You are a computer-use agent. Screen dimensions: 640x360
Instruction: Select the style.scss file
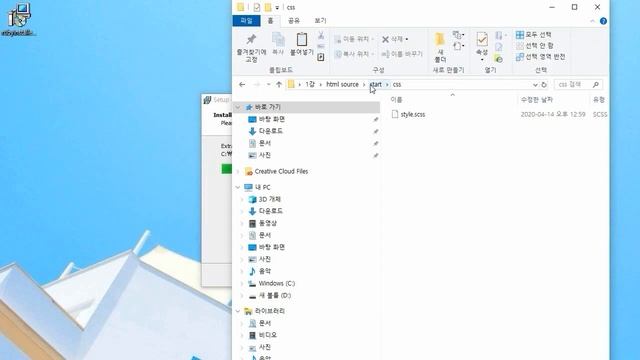pos(408,114)
